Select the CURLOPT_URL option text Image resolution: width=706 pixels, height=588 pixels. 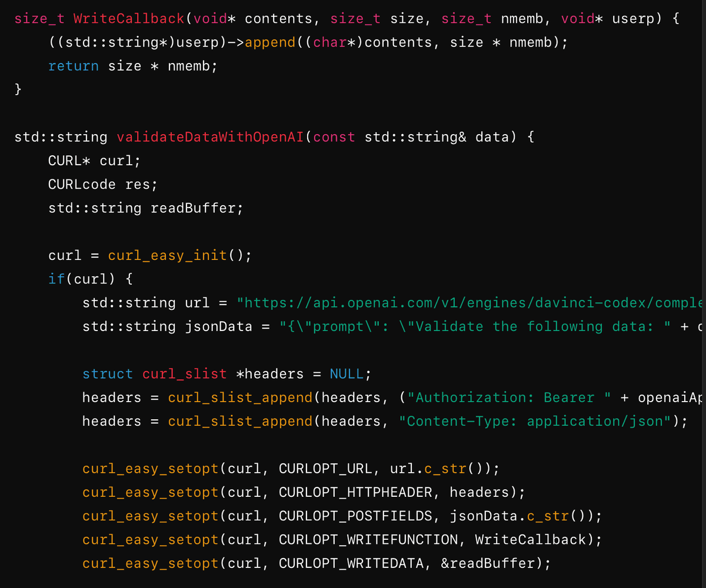point(325,469)
